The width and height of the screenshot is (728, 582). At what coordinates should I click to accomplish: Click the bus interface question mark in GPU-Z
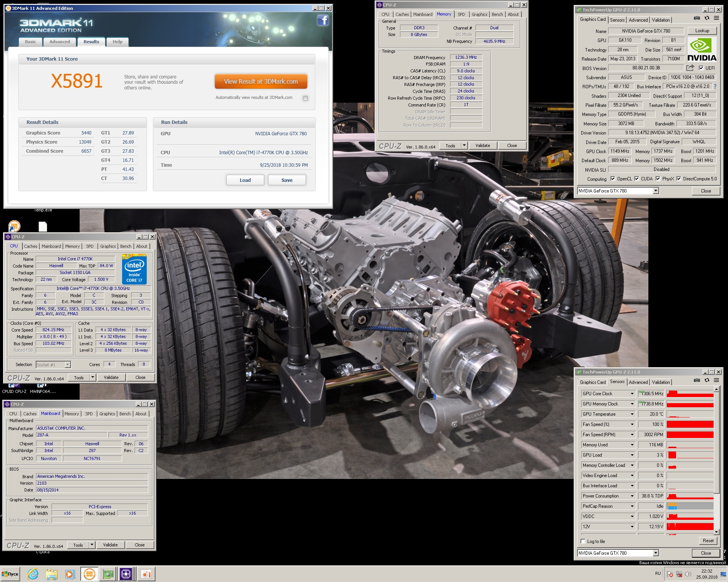pyautogui.click(x=715, y=86)
